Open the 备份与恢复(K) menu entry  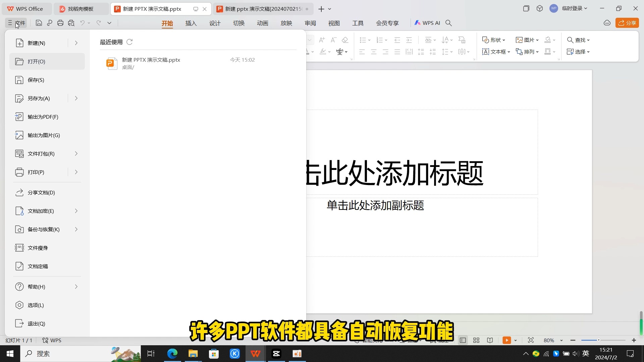point(44,229)
